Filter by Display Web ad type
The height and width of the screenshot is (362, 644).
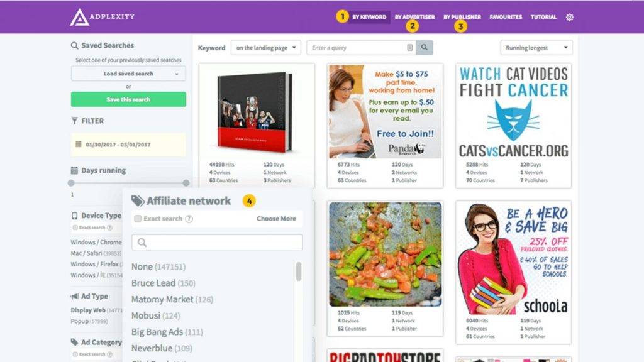96,310
